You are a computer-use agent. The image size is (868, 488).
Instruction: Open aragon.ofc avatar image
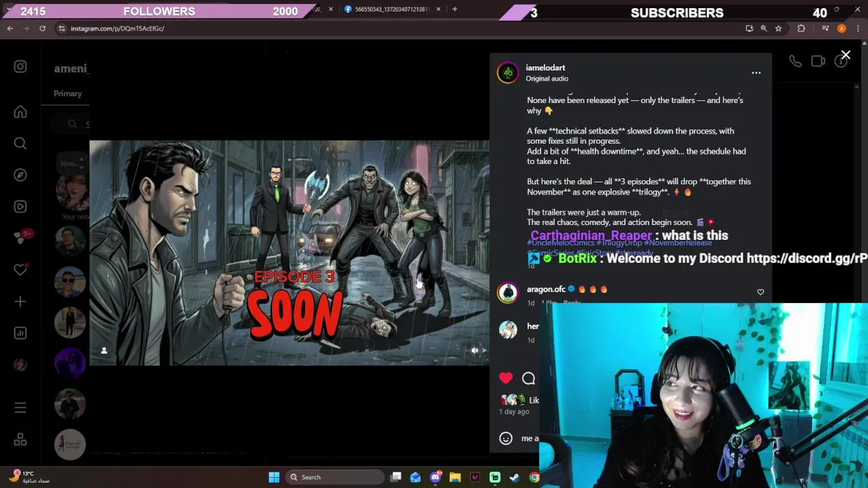coord(508,292)
